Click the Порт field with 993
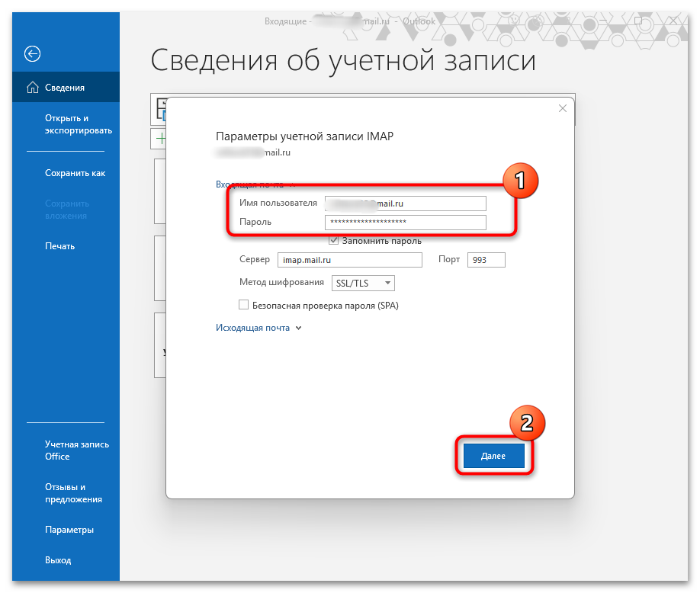 pos(486,260)
